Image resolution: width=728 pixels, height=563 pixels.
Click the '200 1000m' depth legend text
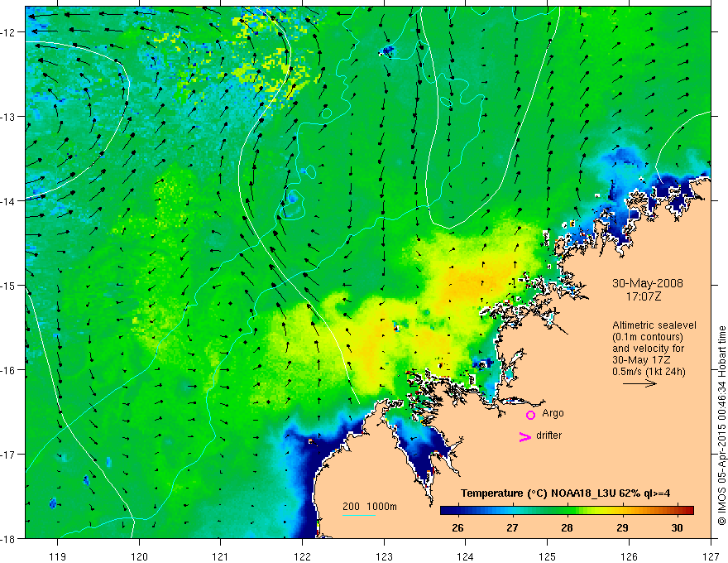(x=370, y=507)
